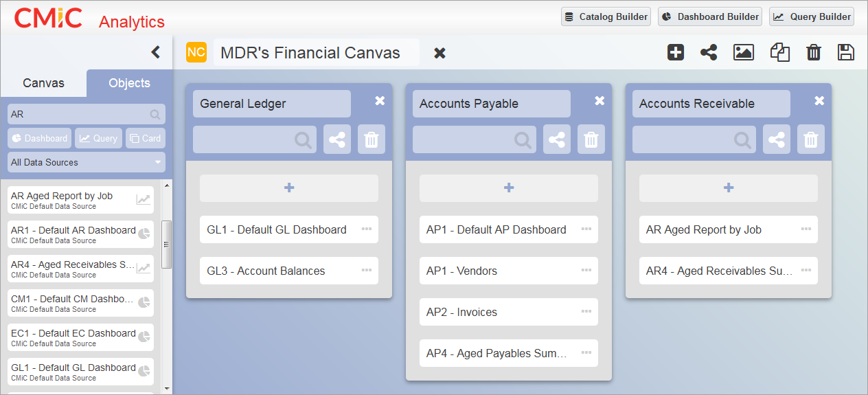Delete the Accounts Payable card with trash icon
This screenshot has height=395, width=868.
coord(591,139)
